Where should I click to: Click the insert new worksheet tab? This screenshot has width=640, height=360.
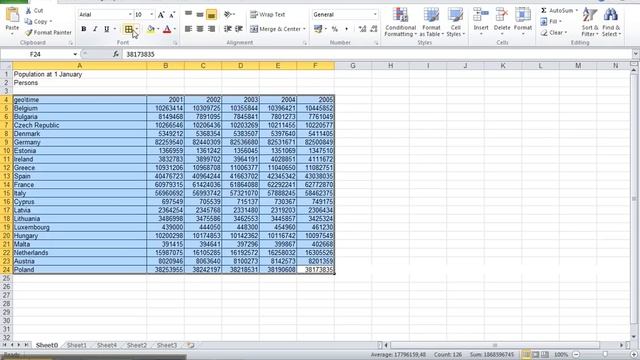click(x=191, y=345)
